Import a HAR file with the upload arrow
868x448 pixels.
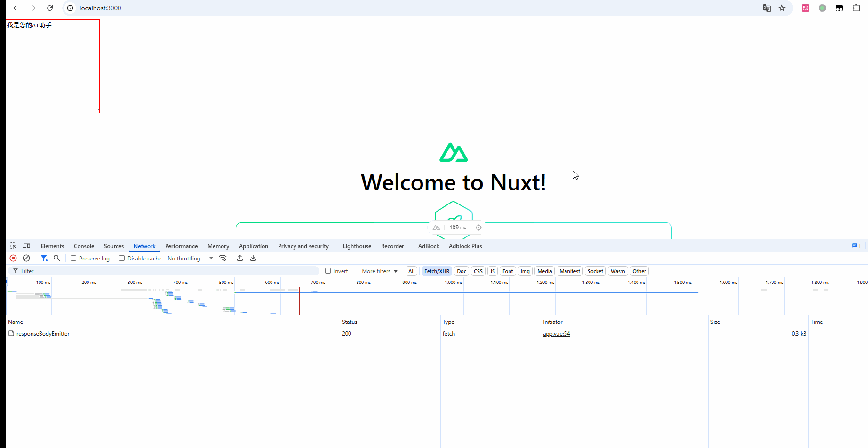(x=240, y=258)
